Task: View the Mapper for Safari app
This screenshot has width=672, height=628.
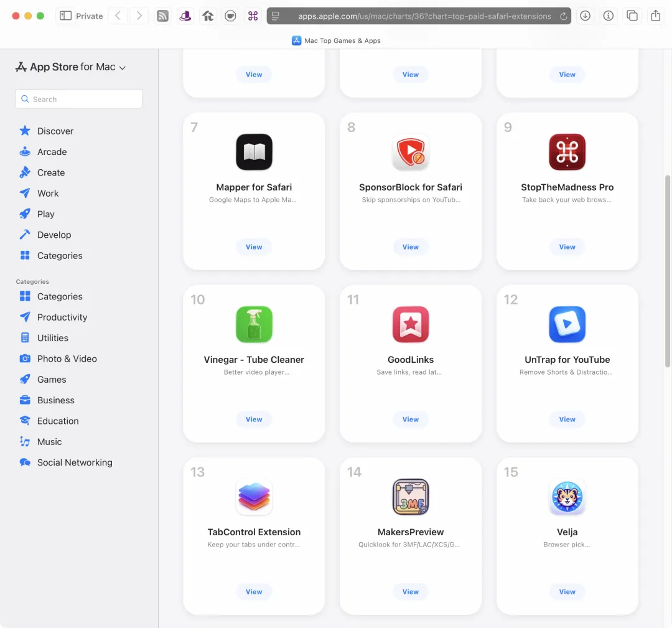Action: (254, 247)
